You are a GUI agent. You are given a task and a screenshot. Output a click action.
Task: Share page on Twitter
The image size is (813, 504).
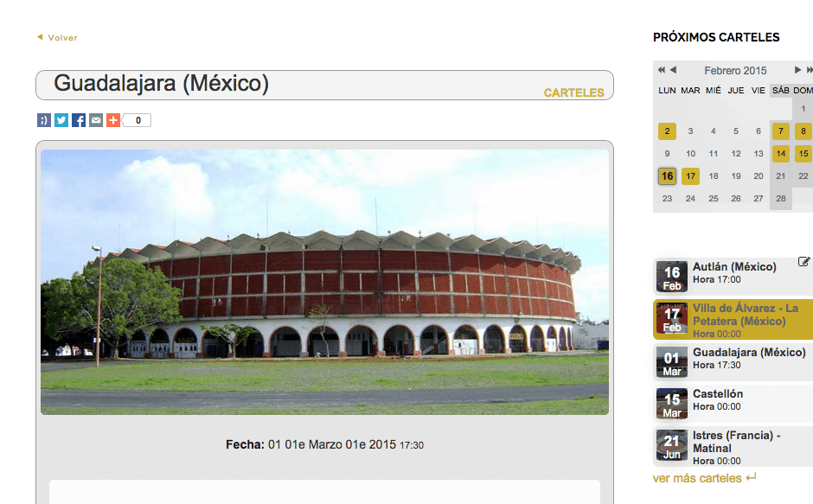click(x=61, y=120)
